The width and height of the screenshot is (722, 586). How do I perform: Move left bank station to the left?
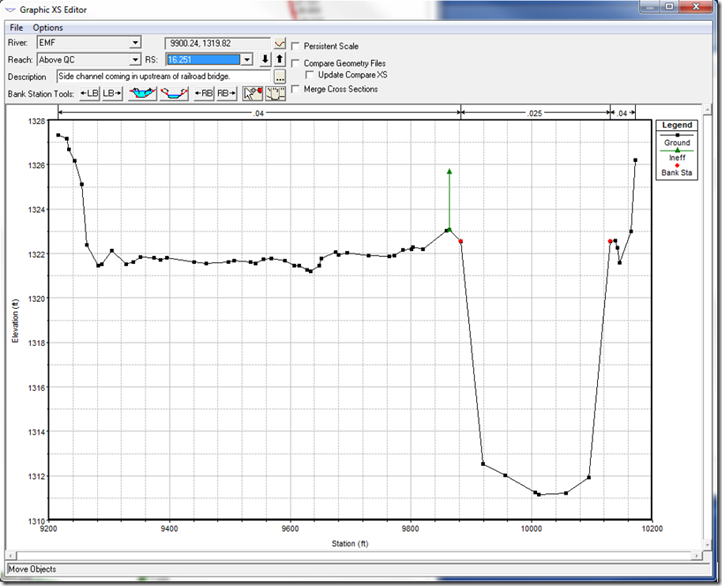tap(89, 93)
